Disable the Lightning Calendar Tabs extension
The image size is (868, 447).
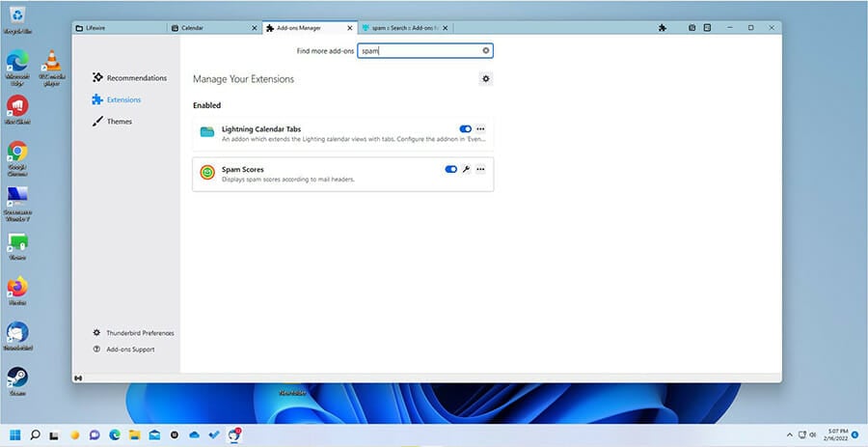pos(466,129)
